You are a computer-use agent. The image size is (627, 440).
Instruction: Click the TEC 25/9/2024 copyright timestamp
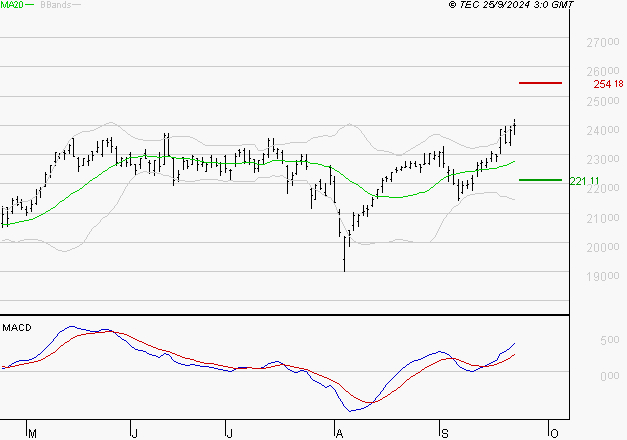511,5
